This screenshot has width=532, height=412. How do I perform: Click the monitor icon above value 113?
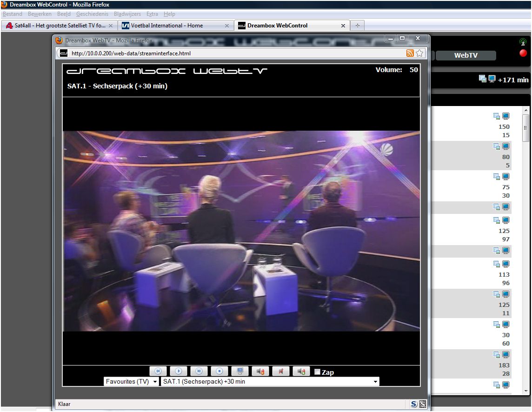[505, 264]
